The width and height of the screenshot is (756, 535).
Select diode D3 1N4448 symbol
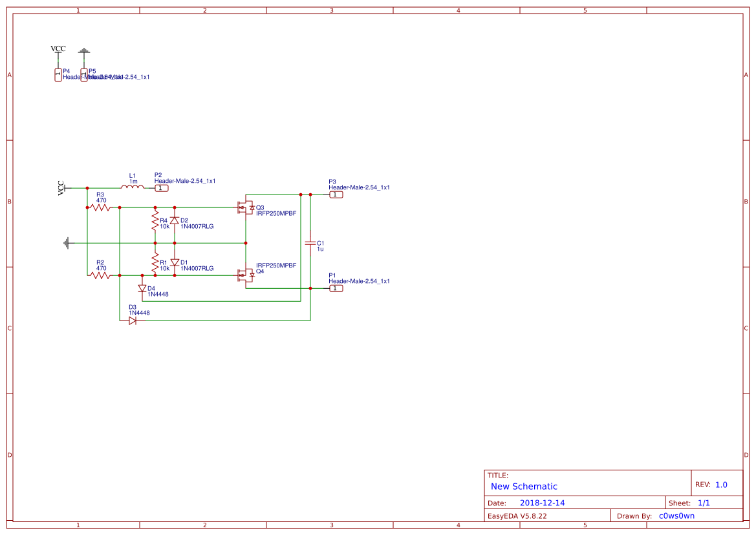point(134,319)
